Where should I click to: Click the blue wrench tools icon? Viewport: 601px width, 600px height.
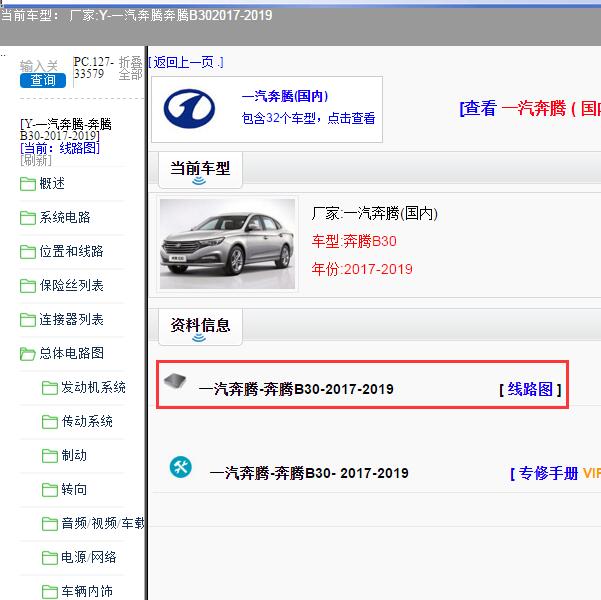point(180,467)
